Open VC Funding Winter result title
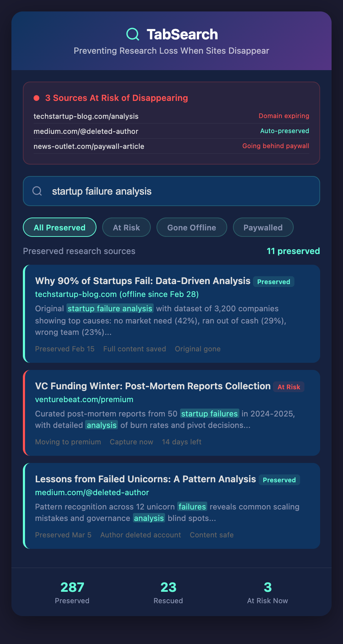Image resolution: width=343 pixels, height=644 pixels. click(x=153, y=386)
